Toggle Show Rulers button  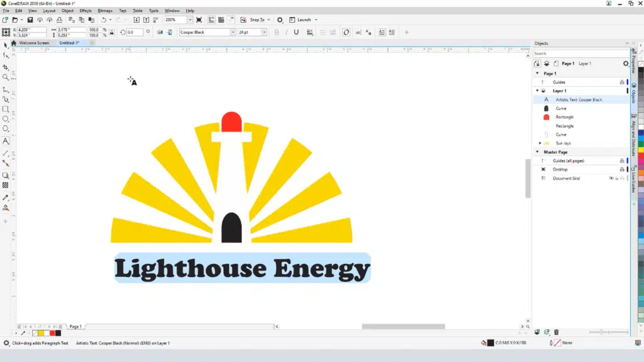pyautogui.click(x=211, y=20)
